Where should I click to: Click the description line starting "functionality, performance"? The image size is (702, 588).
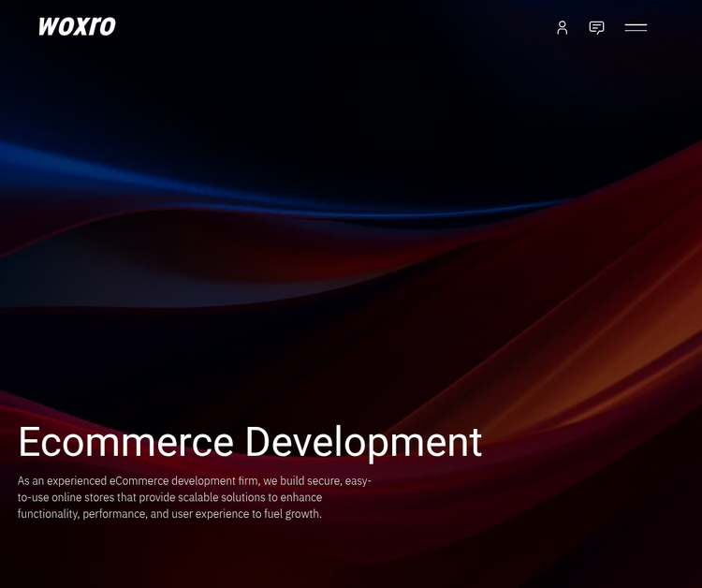click(x=169, y=514)
